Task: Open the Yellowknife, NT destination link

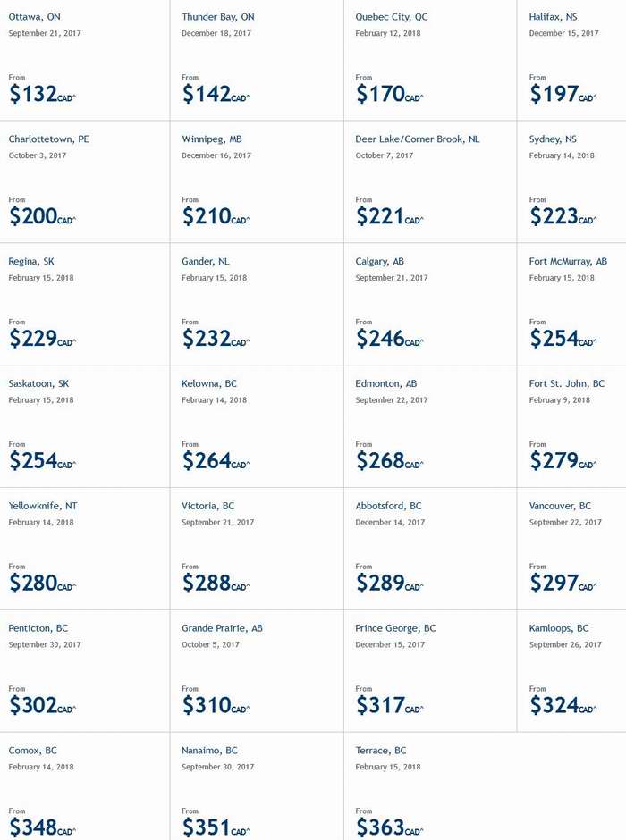Action: (43, 506)
